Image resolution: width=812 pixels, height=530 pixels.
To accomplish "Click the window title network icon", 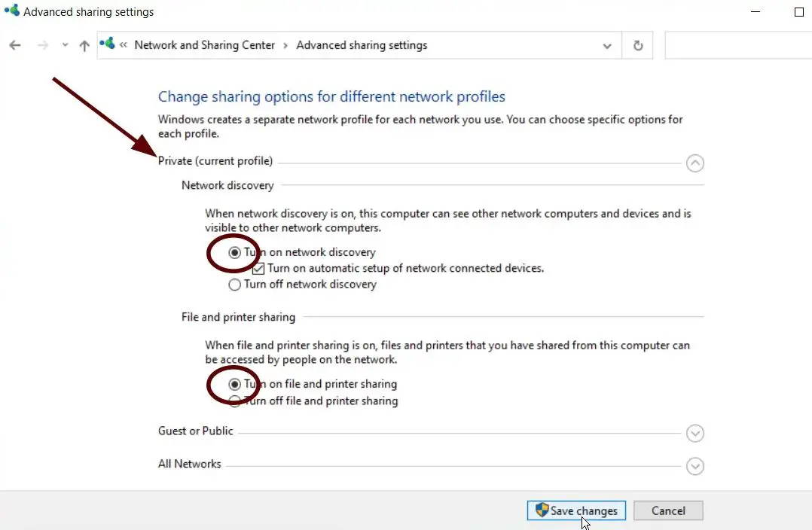I will 11,11.
